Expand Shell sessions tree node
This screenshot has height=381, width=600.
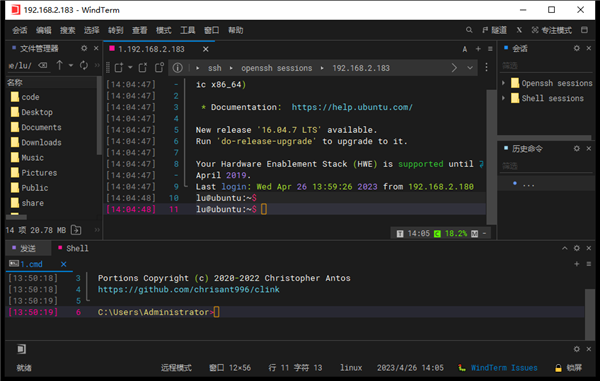pyautogui.click(x=504, y=98)
